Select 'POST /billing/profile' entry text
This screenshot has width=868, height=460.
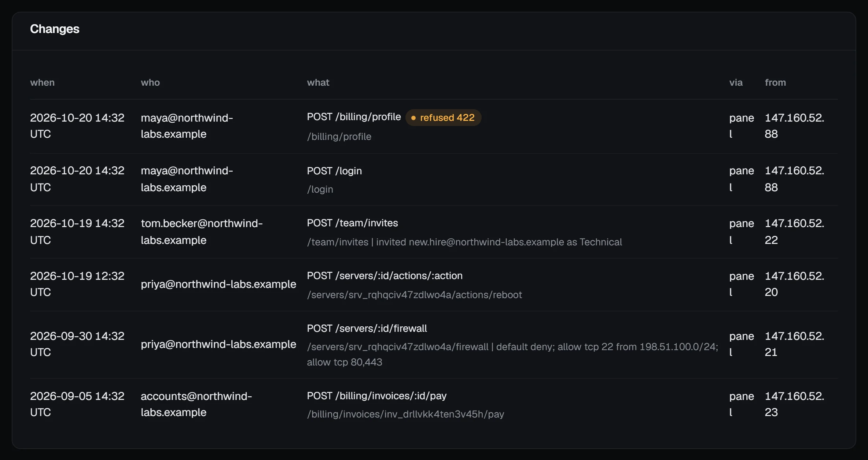pos(354,117)
